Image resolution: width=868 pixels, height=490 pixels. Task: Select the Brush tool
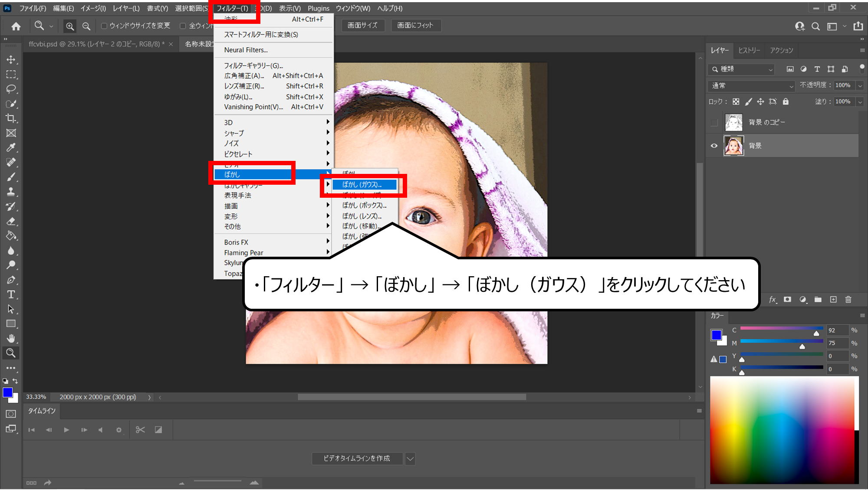click(11, 177)
